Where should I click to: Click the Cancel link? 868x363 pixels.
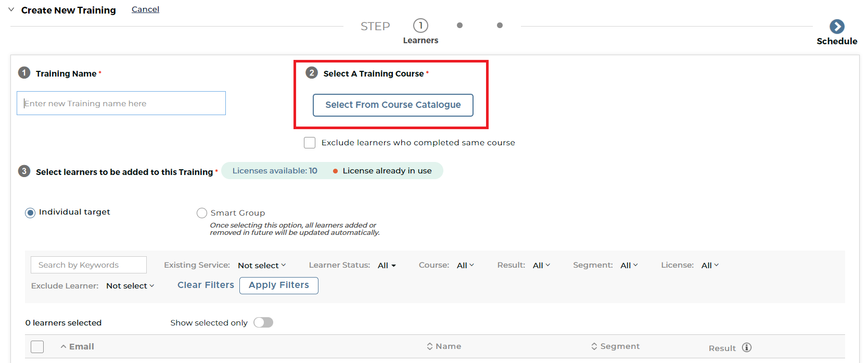tap(145, 9)
